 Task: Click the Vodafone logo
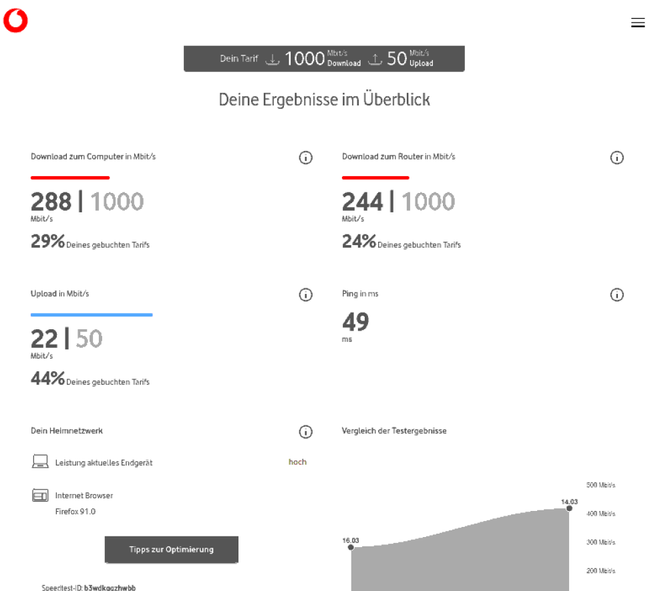16,20
